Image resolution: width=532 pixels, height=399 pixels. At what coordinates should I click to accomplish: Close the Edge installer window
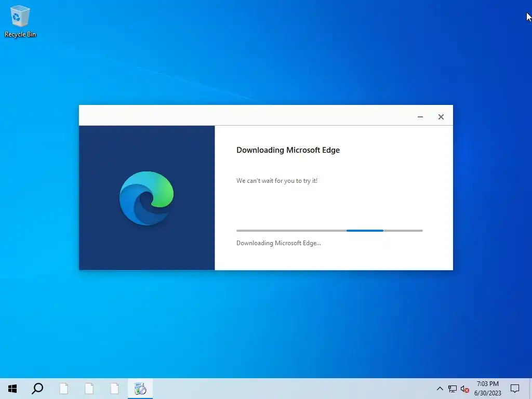click(x=441, y=117)
